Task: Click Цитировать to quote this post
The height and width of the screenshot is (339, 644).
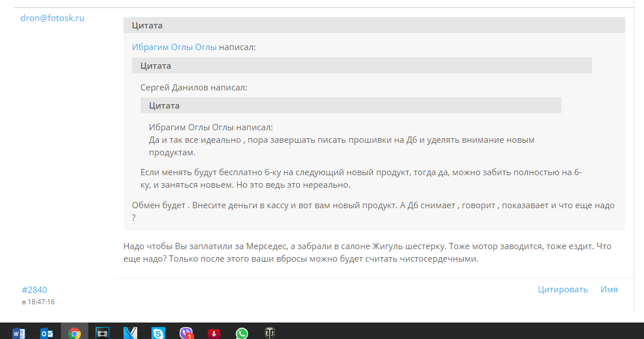Action: pyautogui.click(x=563, y=290)
